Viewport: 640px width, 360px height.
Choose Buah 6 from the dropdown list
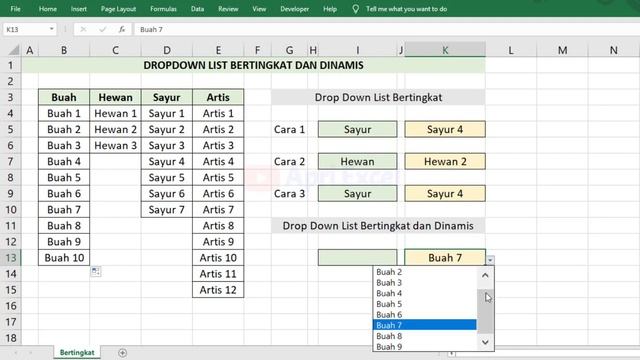click(424, 314)
